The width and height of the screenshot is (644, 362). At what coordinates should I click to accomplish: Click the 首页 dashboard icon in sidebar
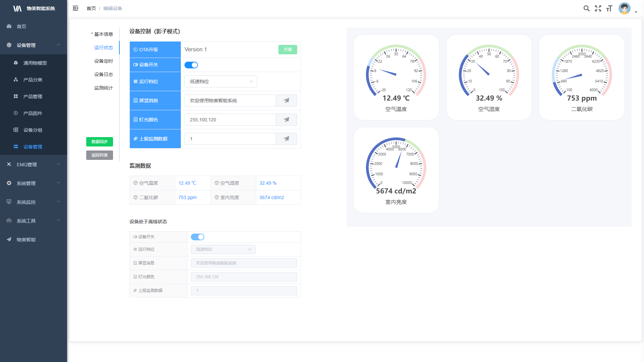tap(9, 26)
